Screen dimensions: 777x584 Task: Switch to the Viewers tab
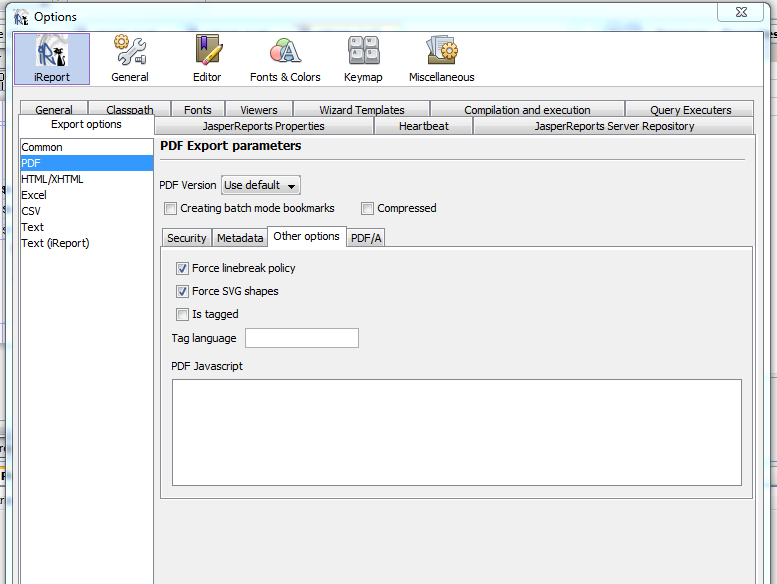tap(259, 109)
